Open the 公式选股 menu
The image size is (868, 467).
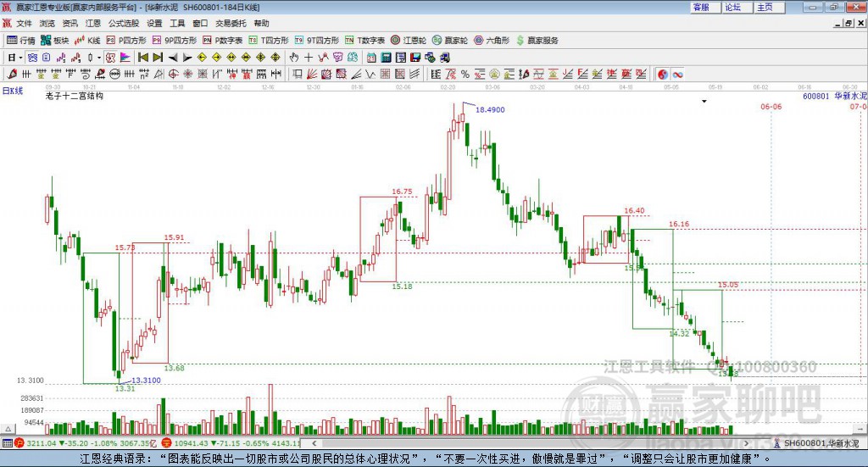point(124,23)
